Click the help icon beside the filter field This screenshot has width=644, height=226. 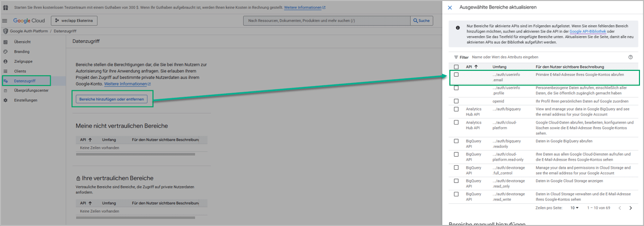click(630, 57)
